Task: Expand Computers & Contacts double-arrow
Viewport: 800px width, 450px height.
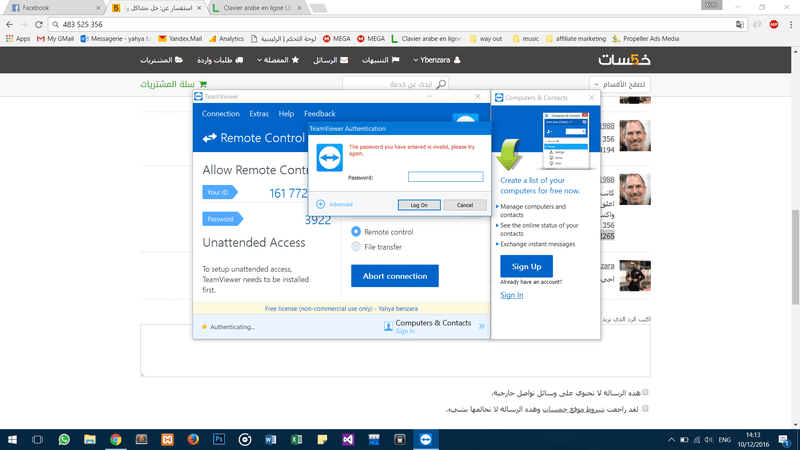Action: (481, 326)
